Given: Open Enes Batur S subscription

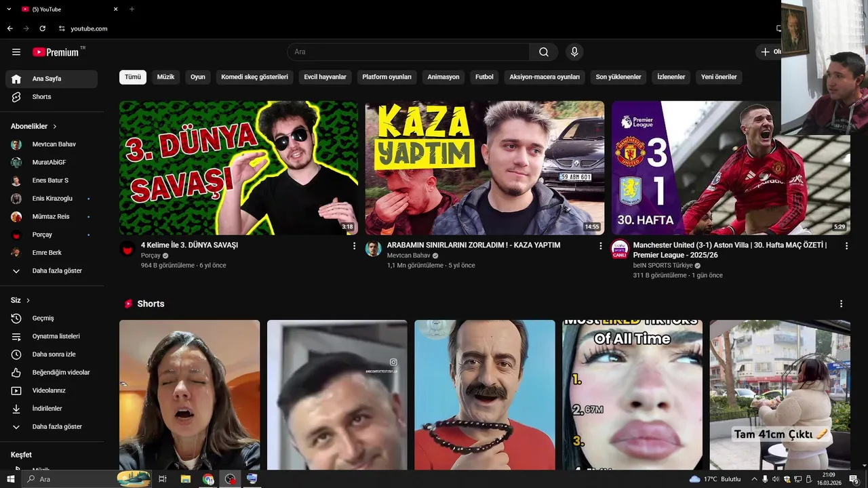Looking at the screenshot, I should [52, 180].
